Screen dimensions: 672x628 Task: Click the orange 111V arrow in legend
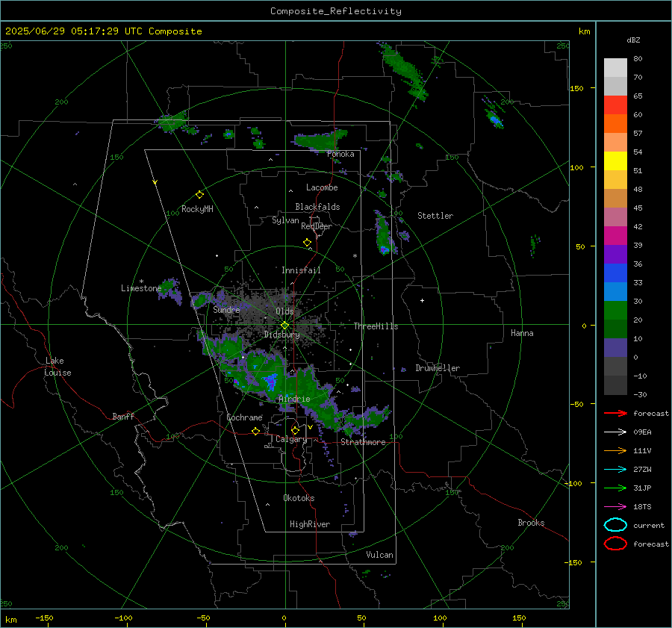[x=615, y=450]
